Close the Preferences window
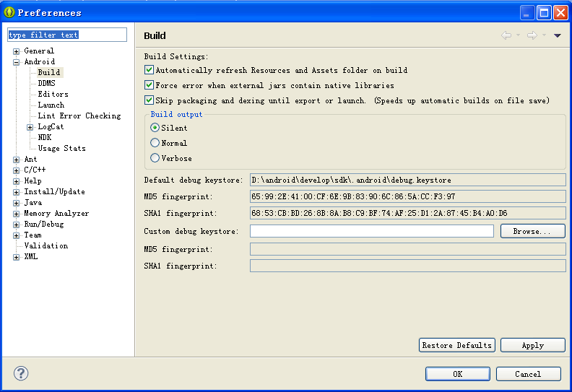 560,13
